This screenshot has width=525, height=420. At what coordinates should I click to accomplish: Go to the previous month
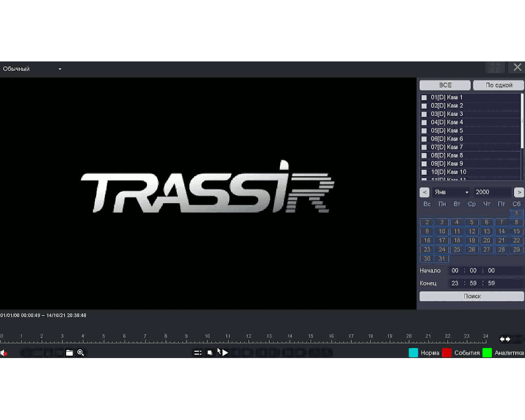tap(425, 192)
